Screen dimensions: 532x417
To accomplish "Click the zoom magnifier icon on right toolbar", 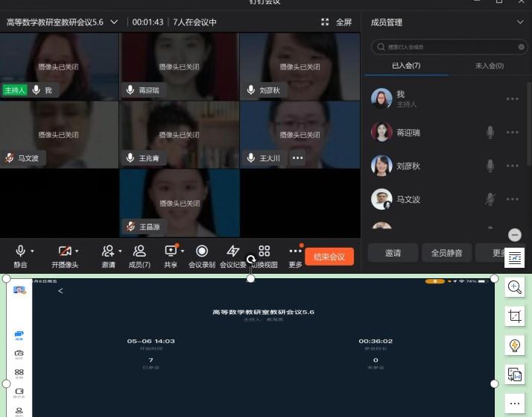I will point(514,287).
